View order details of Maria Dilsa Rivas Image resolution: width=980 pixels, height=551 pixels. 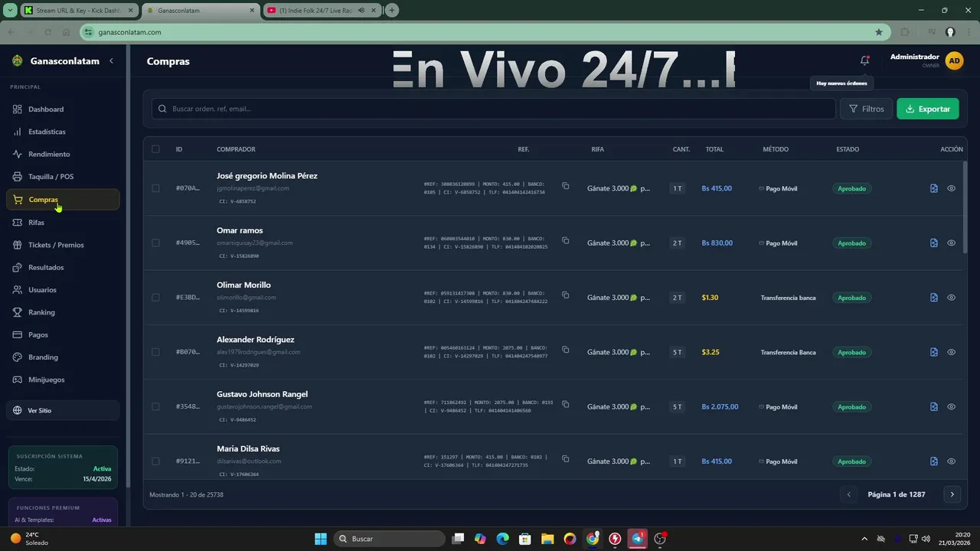(951, 461)
